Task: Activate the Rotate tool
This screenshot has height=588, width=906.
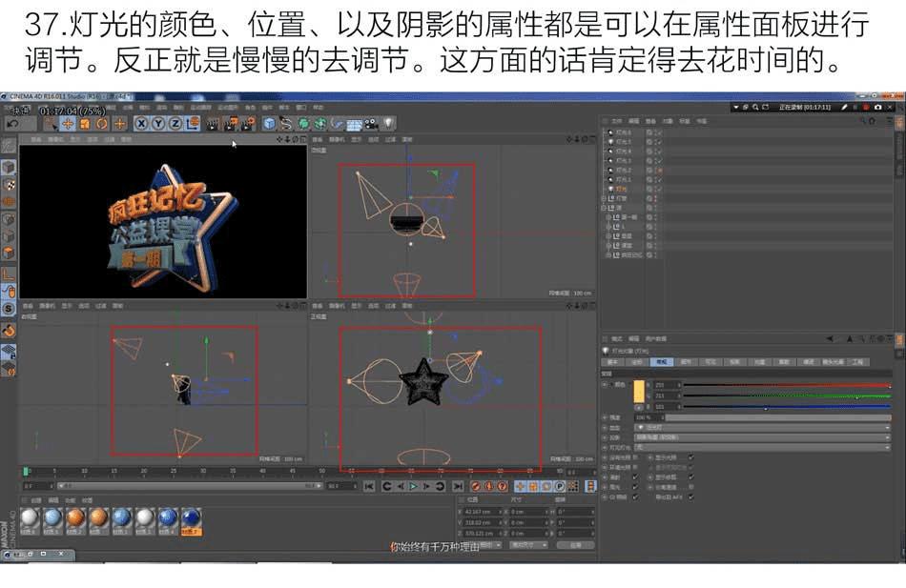Action: pyautogui.click(x=102, y=124)
